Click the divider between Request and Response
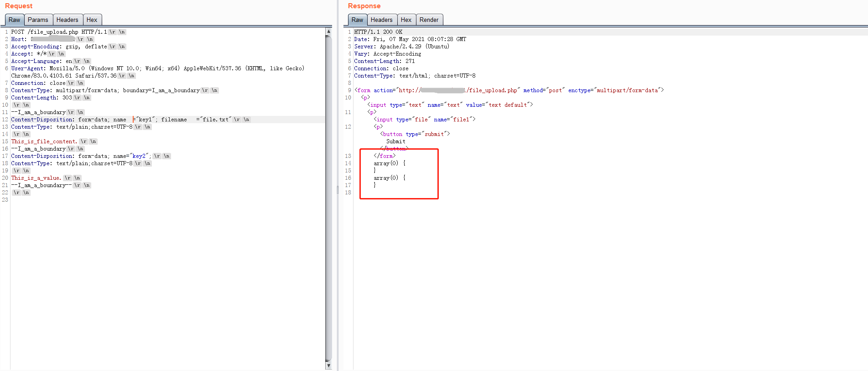Screen dimensions: 868x371 point(338,189)
